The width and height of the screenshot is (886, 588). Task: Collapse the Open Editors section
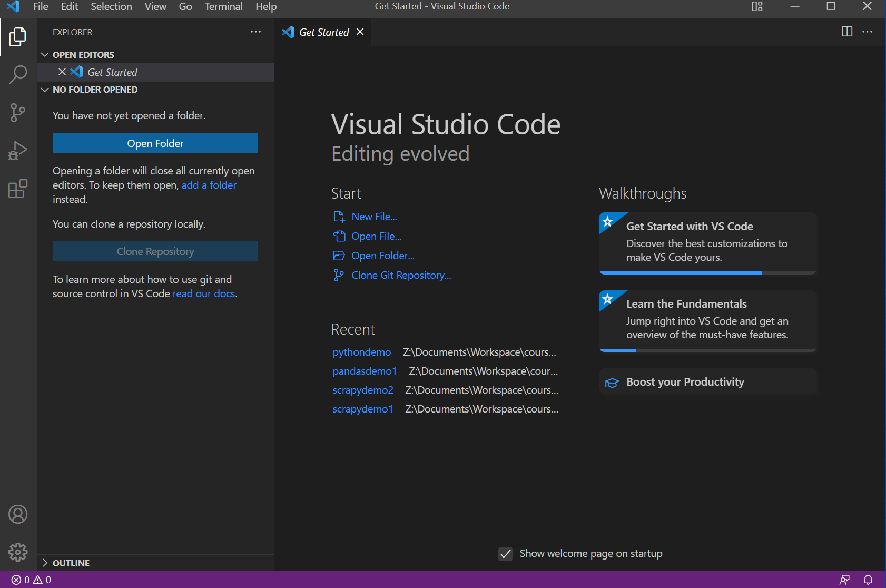coord(45,55)
